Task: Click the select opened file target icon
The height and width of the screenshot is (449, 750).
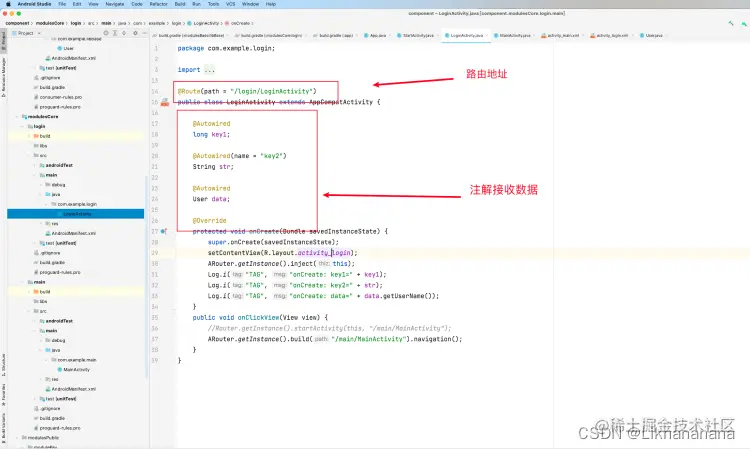Action: [106, 33]
